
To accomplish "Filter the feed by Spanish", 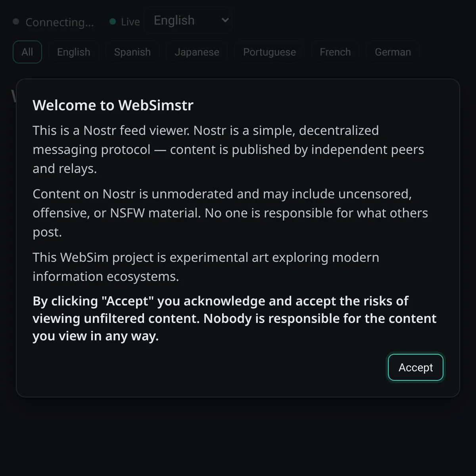I will click(132, 52).
